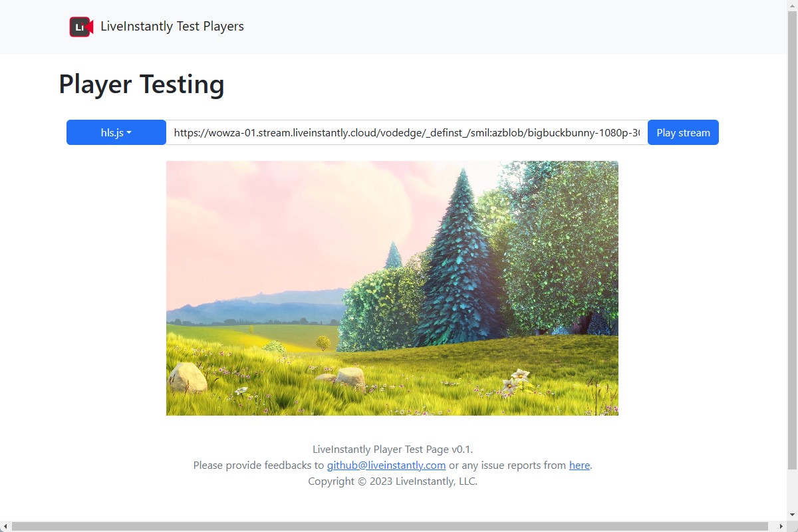This screenshot has width=798, height=532.
Task: Click the scroll left arrow on horizontal scrollbar
Action: (5, 526)
